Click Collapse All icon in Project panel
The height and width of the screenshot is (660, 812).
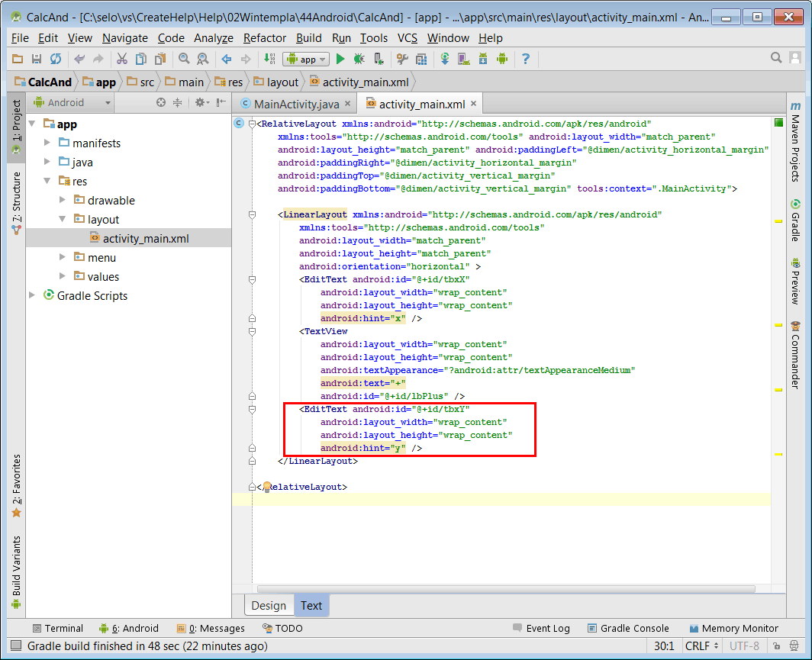pyautogui.click(x=178, y=102)
